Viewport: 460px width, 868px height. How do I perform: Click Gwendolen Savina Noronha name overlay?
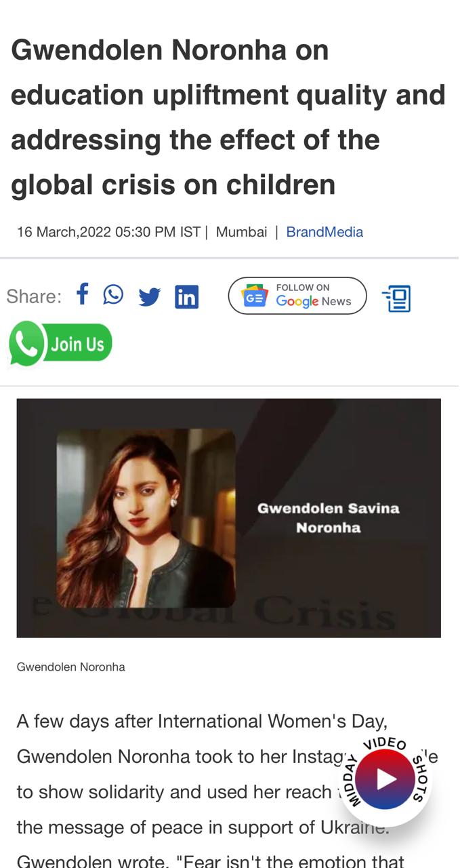329,517
